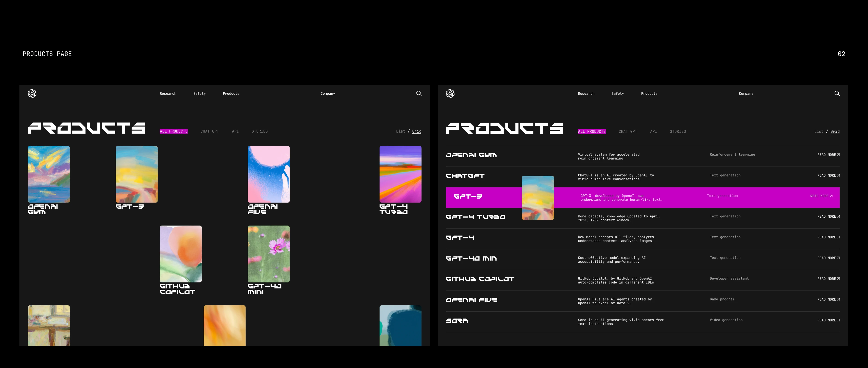
Task: Click READ MORE for GPT-4 row
Action: point(828,237)
